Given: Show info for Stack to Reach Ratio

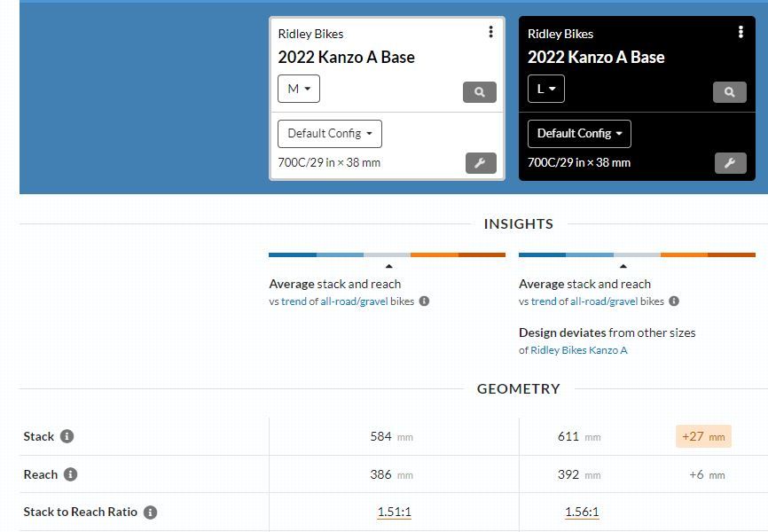Looking at the screenshot, I should (x=150, y=512).
